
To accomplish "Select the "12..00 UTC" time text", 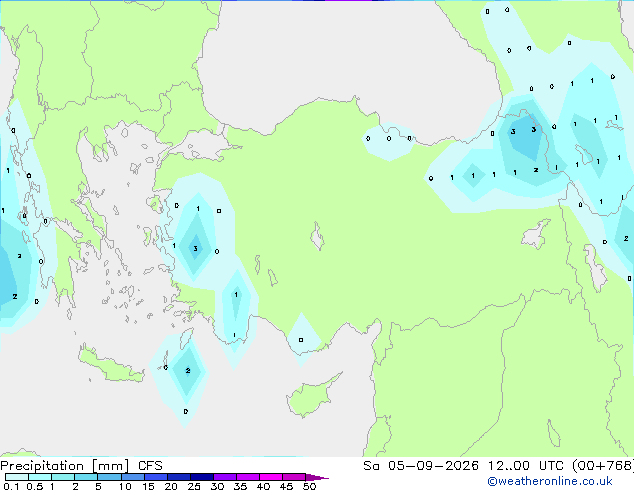I will [x=525, y=466].
